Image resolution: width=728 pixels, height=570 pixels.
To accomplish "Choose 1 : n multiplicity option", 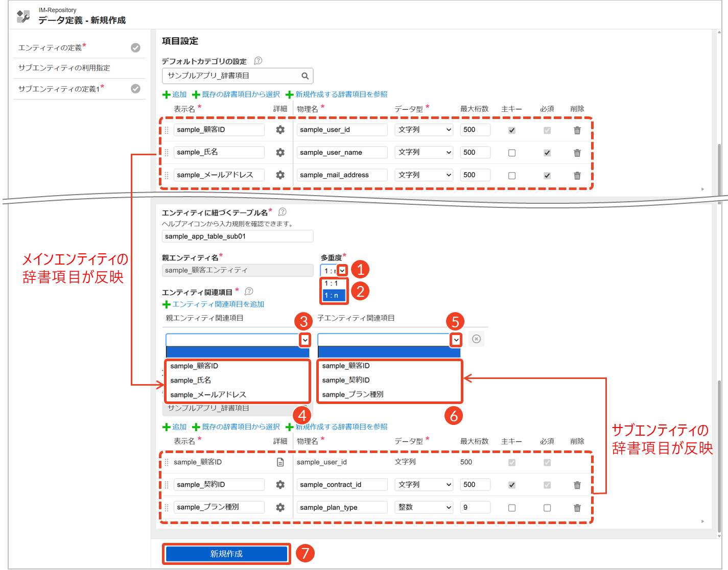I will point(334,295).
